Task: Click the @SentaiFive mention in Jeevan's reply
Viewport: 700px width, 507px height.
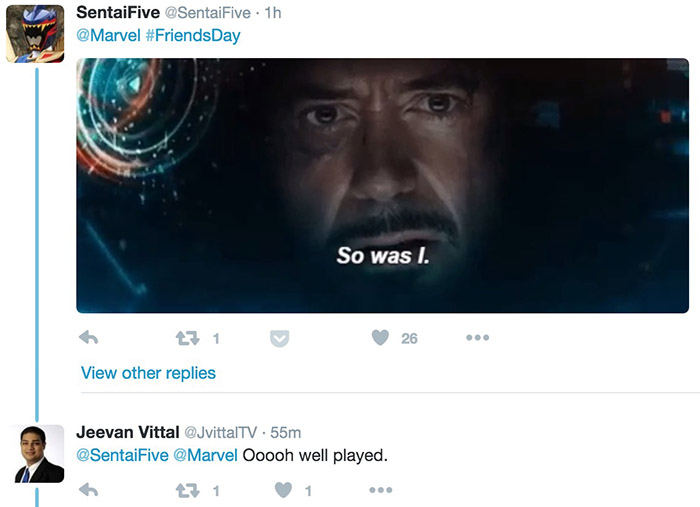Action: pos(122,456)
